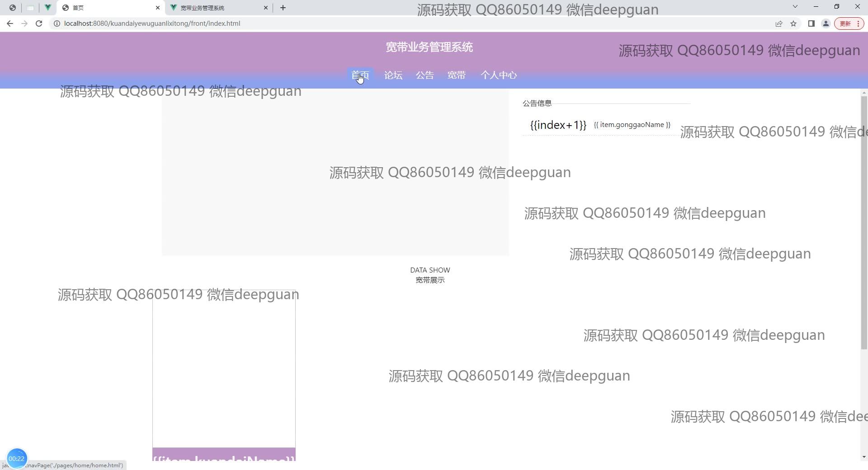Open the Chrome profile menu
Viewport: 868px width, 470px height.
[x=826, y=23]
